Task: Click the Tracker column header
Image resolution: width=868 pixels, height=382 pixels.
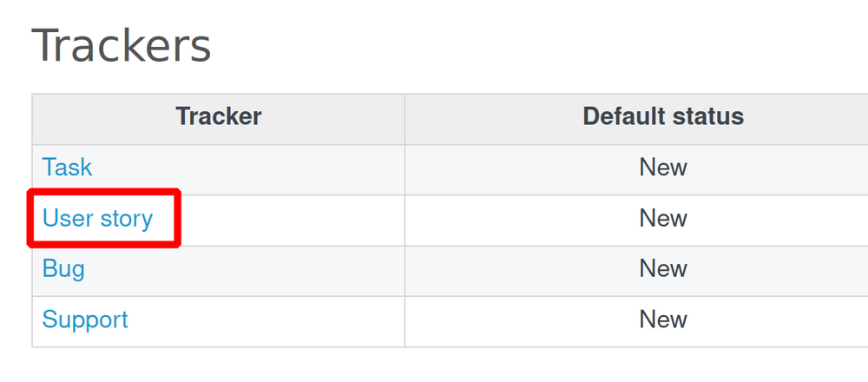Action: [219, 116]
